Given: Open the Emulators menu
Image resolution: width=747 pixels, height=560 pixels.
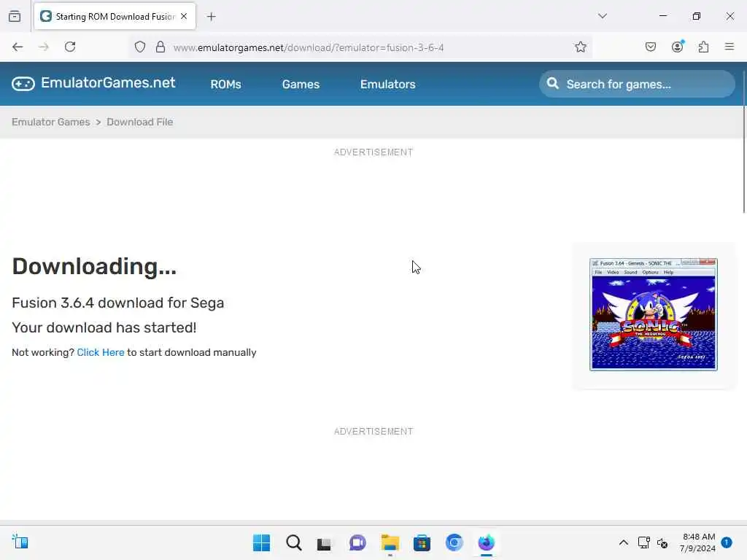Looking at the screenshot, I should pos(388,85).
